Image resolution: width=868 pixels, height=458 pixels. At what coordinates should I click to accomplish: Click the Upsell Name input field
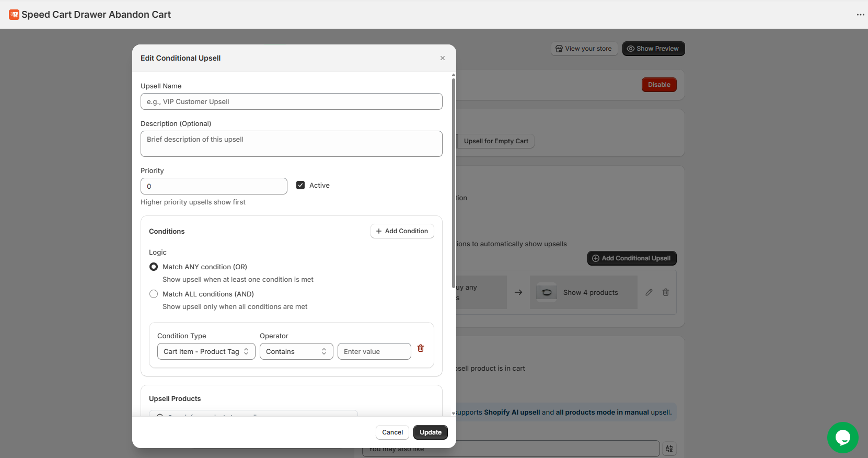click(x=291, y=101)
